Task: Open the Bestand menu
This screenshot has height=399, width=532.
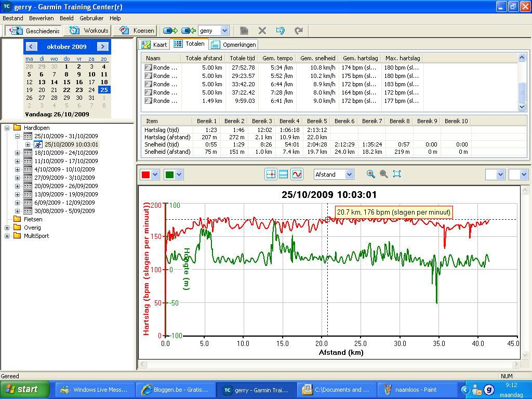Action: (13, 18)
